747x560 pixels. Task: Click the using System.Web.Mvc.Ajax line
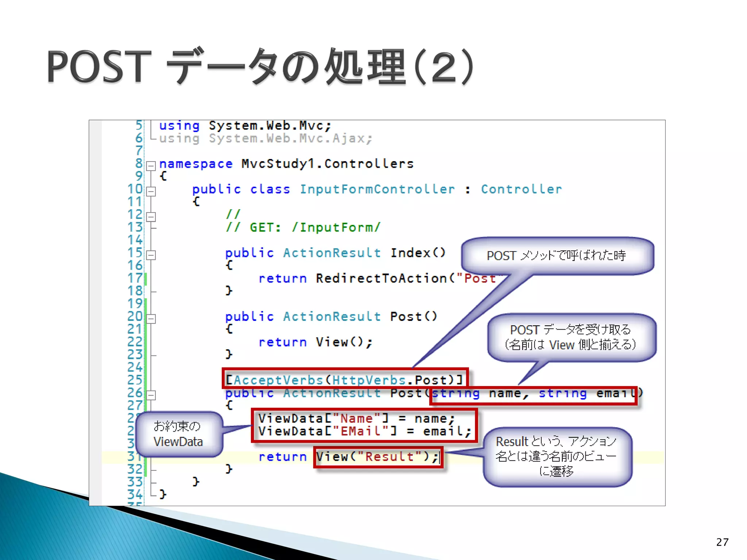point(266,139)
